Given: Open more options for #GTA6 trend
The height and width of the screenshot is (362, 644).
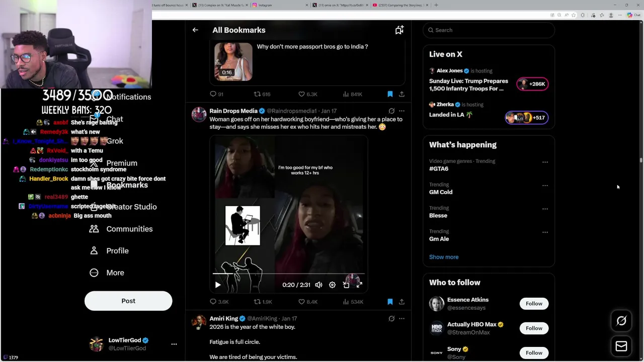Looking at the screenshot, I should pyautogui.click(x=545, y=162).
